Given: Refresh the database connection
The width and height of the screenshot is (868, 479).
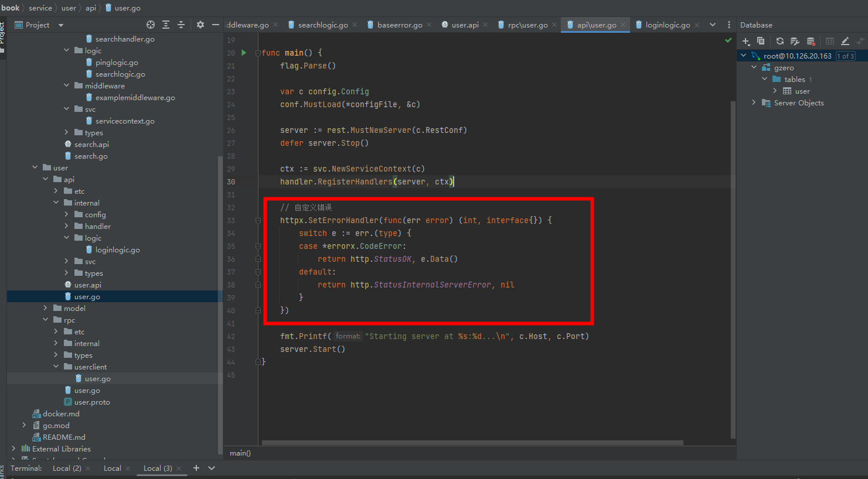Looking at the screenshot, I should [x=780, y=41].
